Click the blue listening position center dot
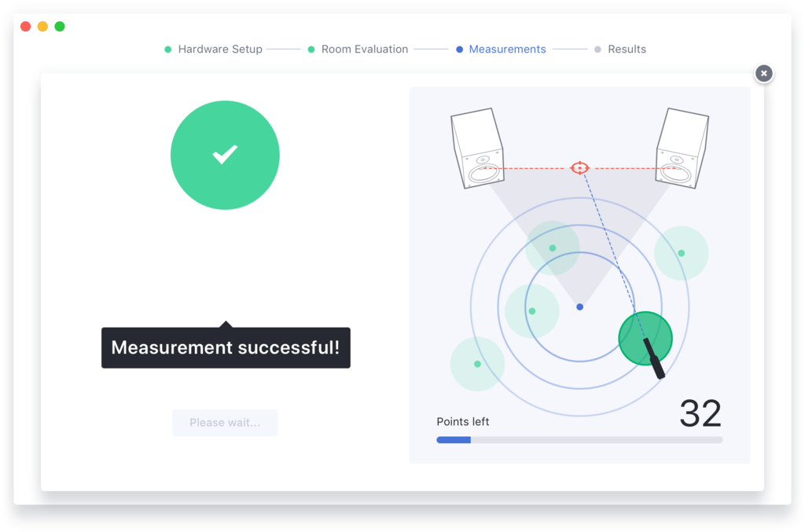The image size is (805, 532). click(x=579, y=306)
